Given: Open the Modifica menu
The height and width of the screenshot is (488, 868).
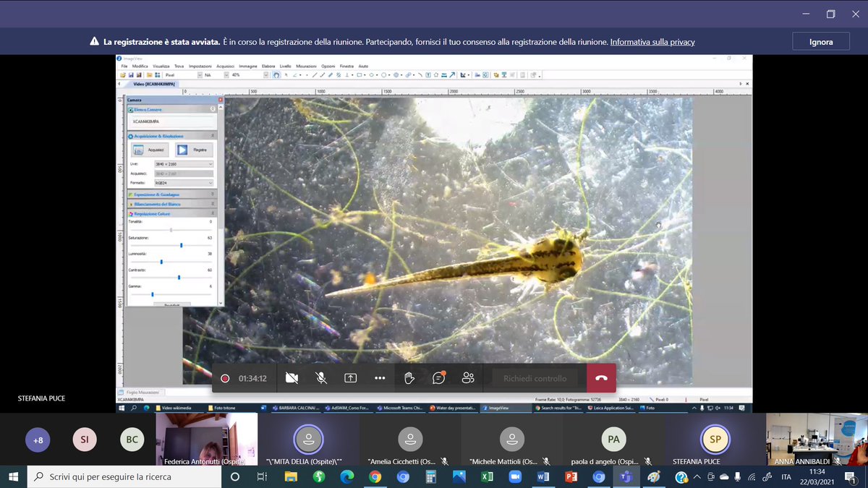Looking at the screenshot, I should tap(140, 66).
